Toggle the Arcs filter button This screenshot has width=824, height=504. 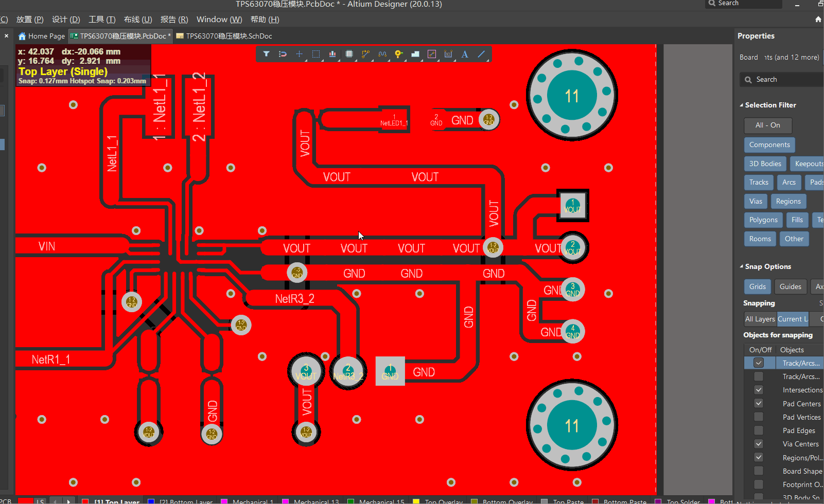point(789,182)
